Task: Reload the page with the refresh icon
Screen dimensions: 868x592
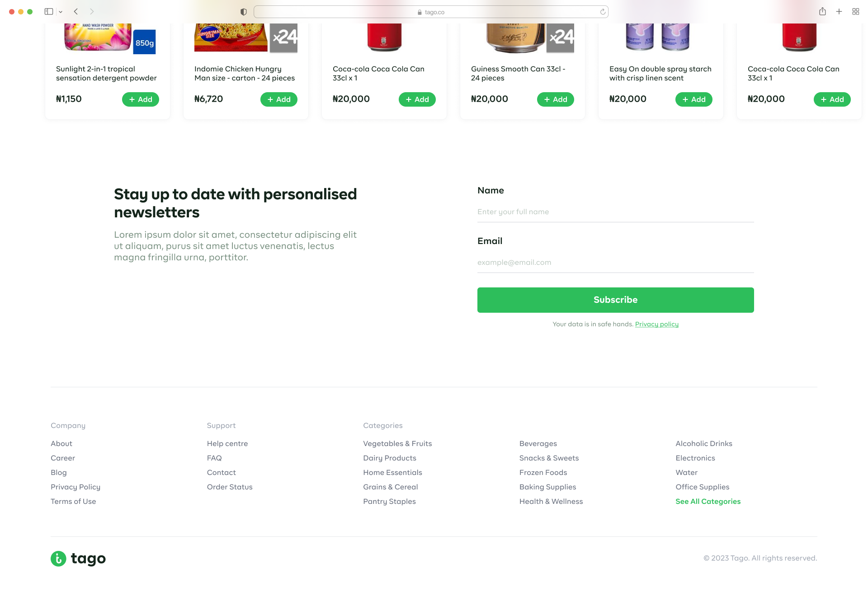Action: [x=603, y=12]
